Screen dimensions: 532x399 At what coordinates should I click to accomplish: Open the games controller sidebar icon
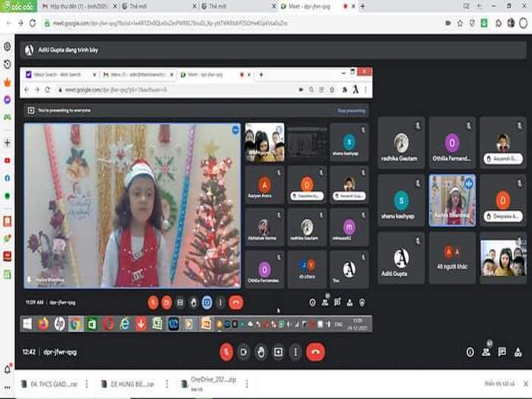coord(7,117)
